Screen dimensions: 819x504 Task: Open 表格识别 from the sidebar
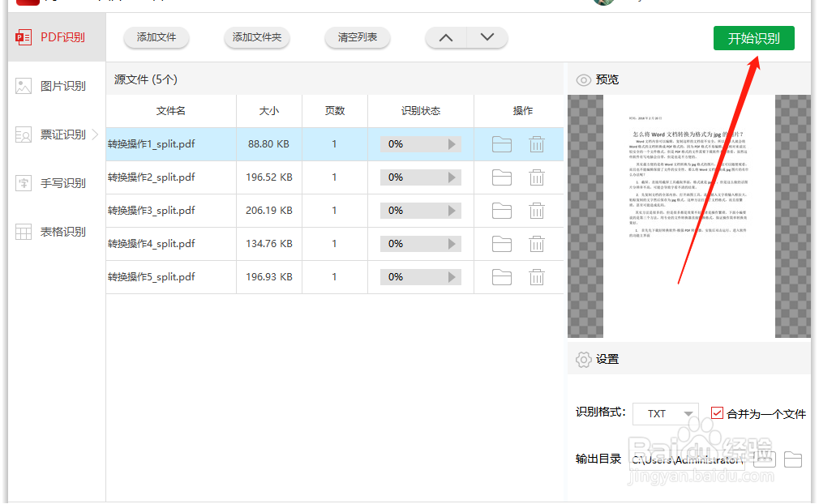(50, 231)
